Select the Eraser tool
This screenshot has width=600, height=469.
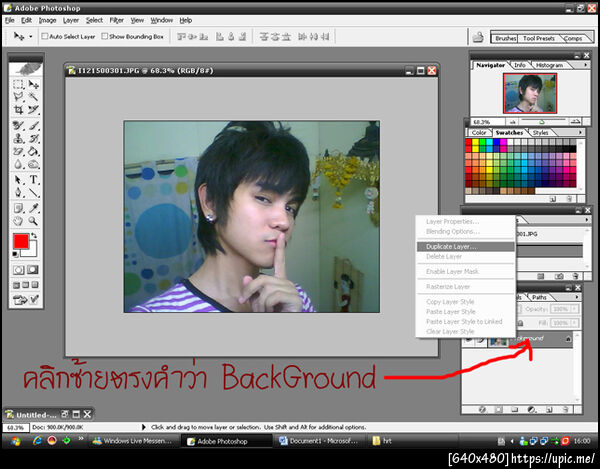[x=18, y=151]
